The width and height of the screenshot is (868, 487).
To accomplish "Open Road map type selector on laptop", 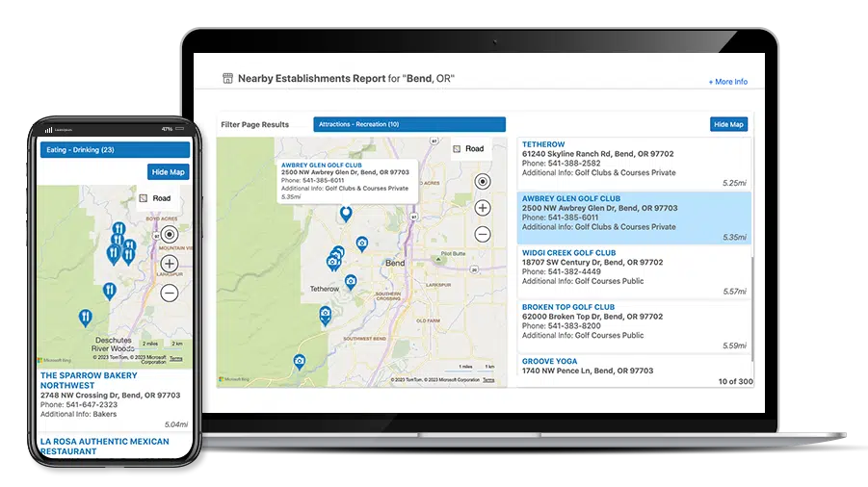I will pos(471,148).
